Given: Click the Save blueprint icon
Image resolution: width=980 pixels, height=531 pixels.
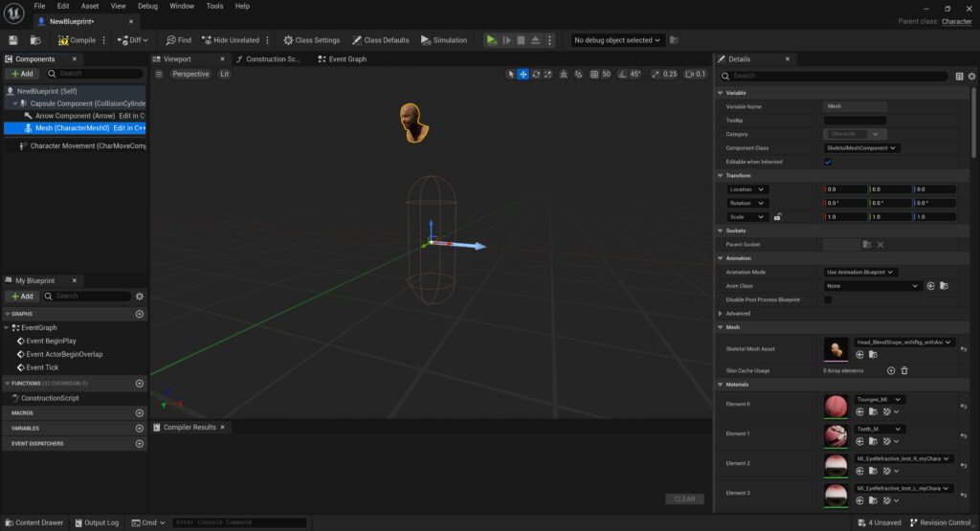Looking at the screenshot, I should click(x=13, y=40).
